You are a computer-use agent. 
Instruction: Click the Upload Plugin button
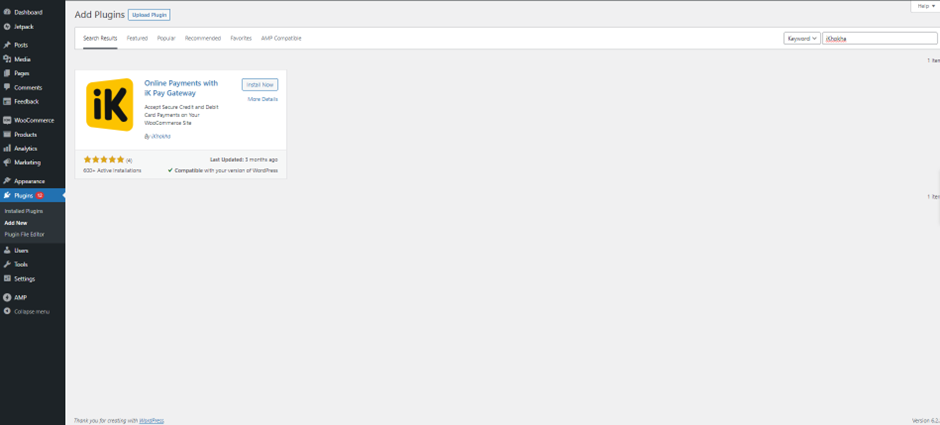click(149, 15)
